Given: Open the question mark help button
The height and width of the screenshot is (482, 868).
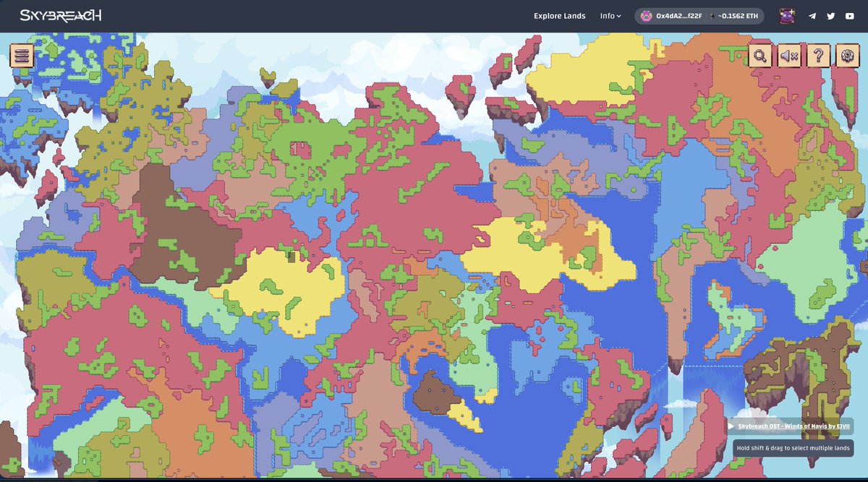Looking at the screenshot, I should pos(818,56).
